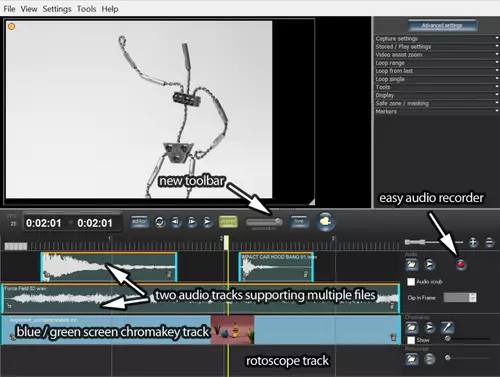Toggle the Chromakey Show checkbox
500x377 pixels.
(x=411, y=340)
